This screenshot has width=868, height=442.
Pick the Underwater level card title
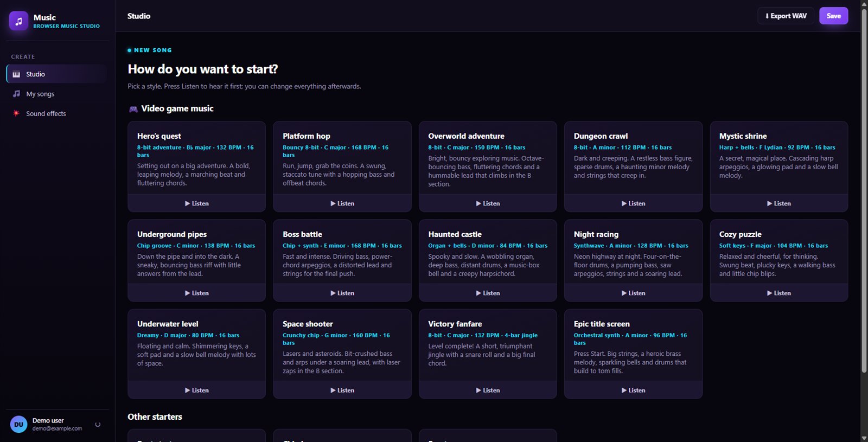[x=168, y=324]
